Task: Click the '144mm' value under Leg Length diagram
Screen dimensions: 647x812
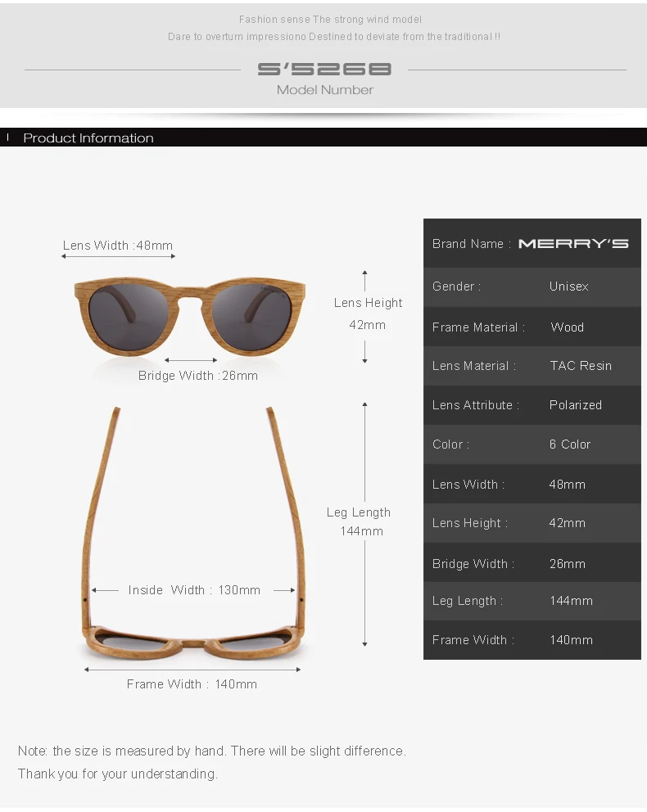Action: (x=361, y=531)
